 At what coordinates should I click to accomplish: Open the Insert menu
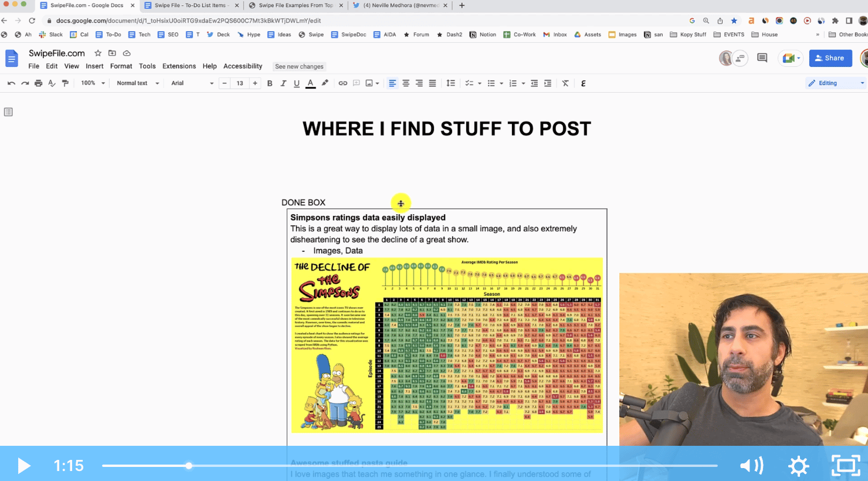94,66
